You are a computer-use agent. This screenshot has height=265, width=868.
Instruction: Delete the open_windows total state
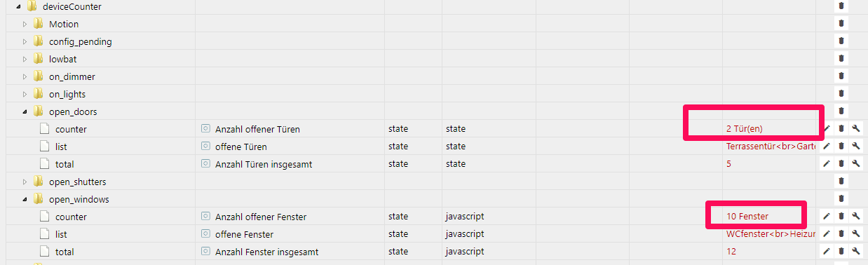(841, 251)
